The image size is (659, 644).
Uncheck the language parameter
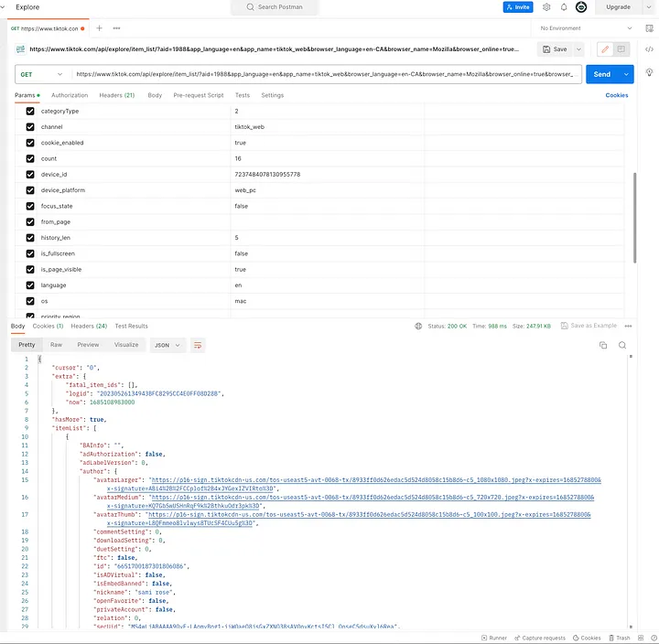tap(30, 285)
